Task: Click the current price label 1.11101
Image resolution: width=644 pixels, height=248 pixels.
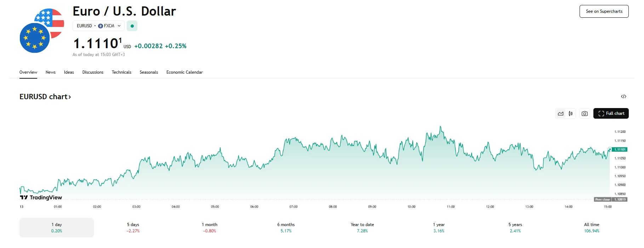Action: pos(620,150)
